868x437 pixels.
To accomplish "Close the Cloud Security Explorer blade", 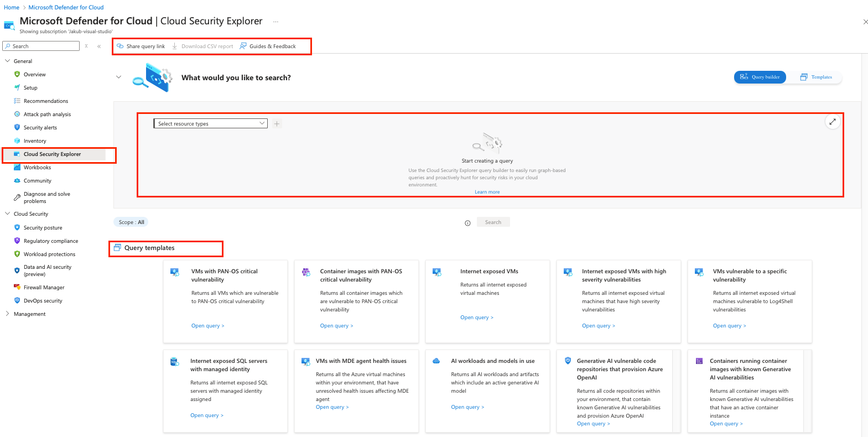I will (x=865, y=22).
